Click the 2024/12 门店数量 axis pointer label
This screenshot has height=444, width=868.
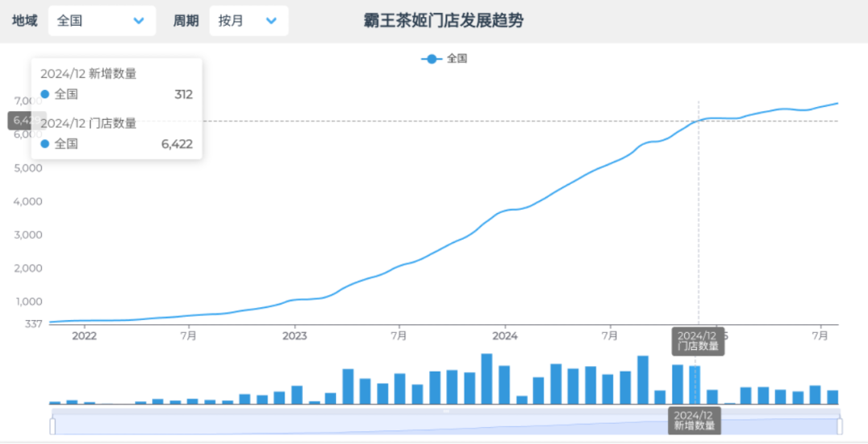pyautogui.click(x=698, y=341)
